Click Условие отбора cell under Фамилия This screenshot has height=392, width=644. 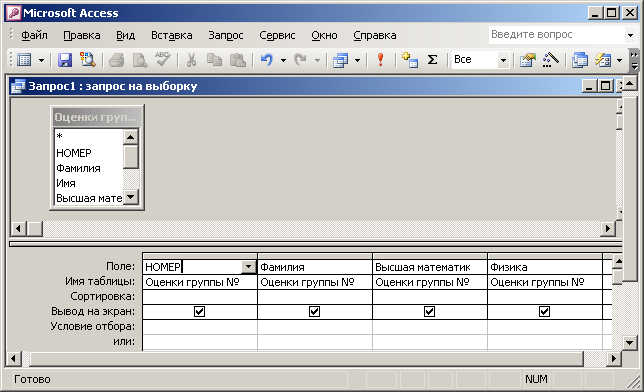(x=315, y=327)
